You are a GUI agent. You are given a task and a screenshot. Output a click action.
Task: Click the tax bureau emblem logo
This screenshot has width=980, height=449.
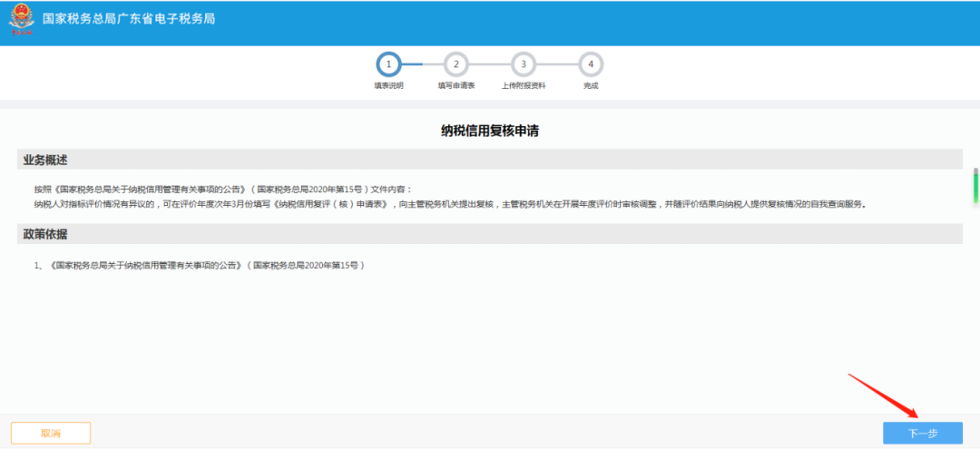click(x=22, y=20)
